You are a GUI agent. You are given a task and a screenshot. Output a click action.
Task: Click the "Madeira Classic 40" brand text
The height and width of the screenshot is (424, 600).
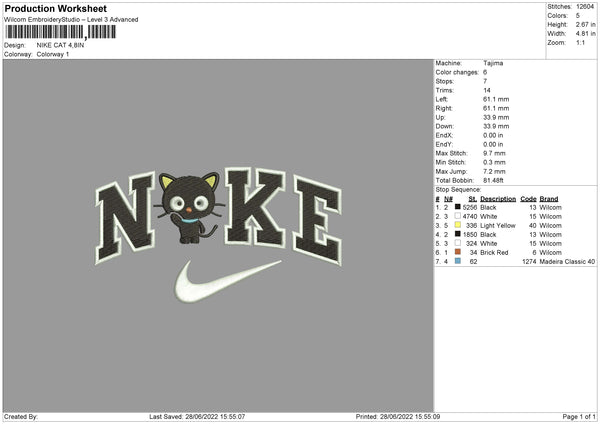click(567, 262)
